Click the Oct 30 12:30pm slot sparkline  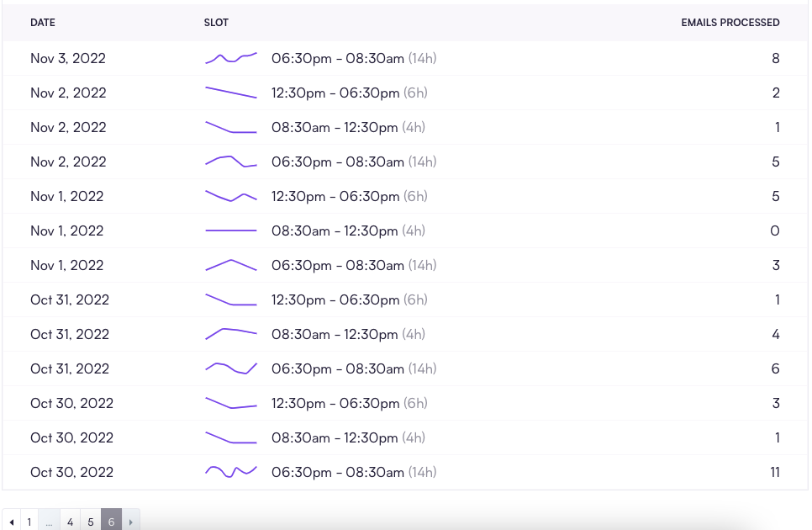pyautogui.click(x=231, y=403)
